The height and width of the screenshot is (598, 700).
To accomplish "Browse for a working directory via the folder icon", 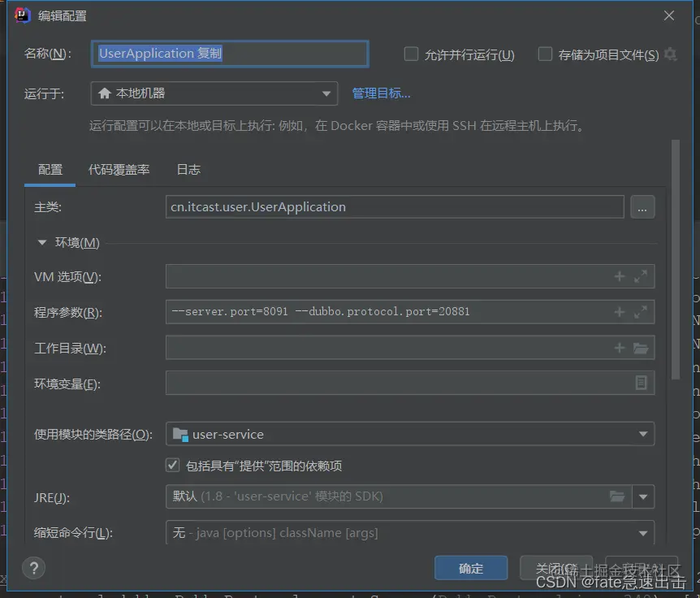I will [x=639, y=347].
